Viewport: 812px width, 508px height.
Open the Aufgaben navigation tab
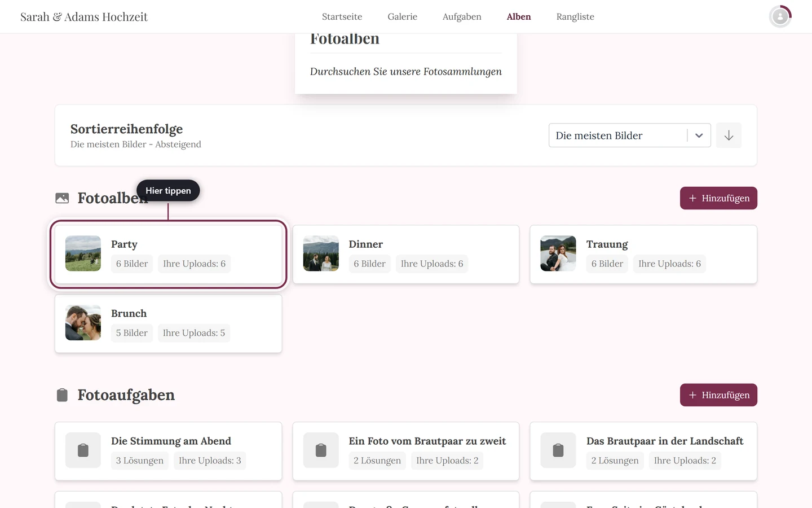pos(462,17)
